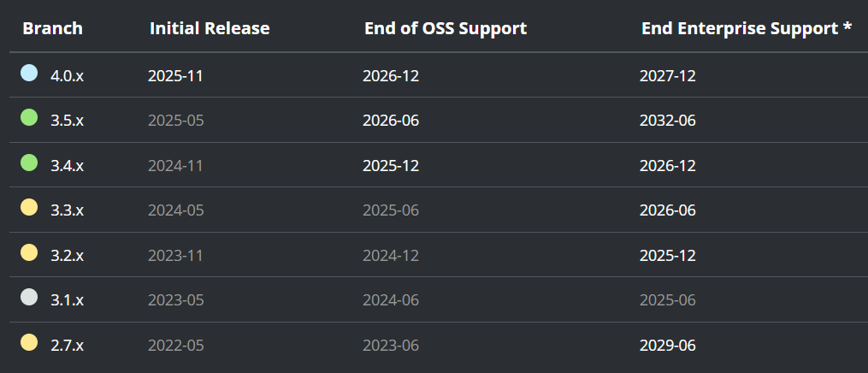Click the green status dot beside 3.5.x

pyautogui.click(x=29, y=117)
